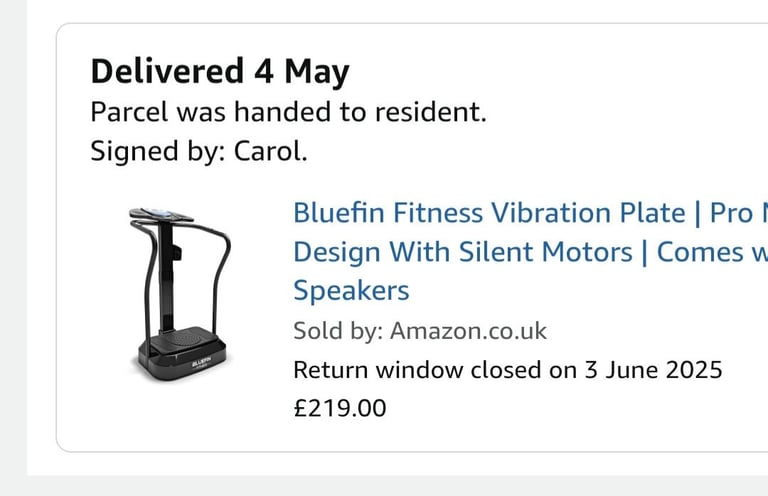768x496 pixels.
Task: Select the Amazon.co.uk seller name
Action: (x=468, y=331)
